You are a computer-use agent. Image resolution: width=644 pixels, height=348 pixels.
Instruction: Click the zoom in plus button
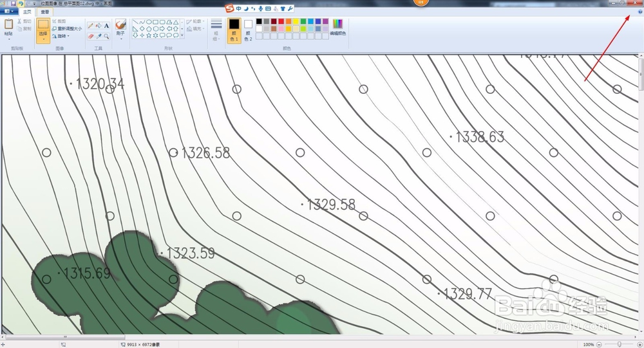tap(639, 344)
